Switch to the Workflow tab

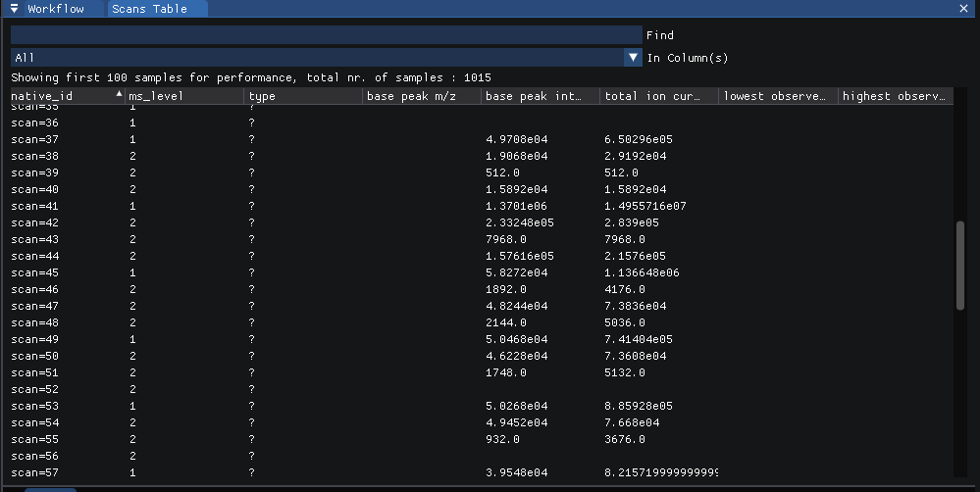[x=56, y=9]
